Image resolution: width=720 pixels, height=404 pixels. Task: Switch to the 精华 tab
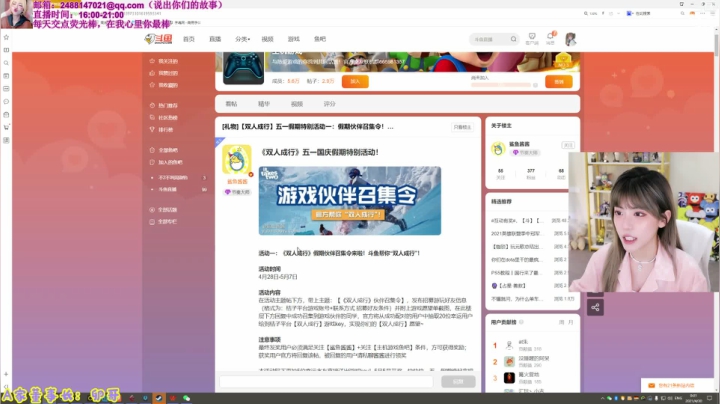tap(264, 104)
